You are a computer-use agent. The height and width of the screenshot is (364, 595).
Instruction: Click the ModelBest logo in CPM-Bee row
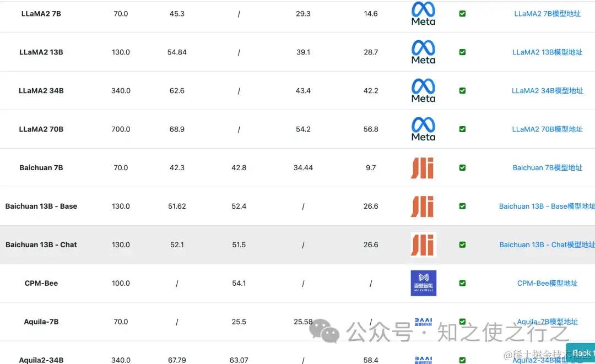(424, 283)
